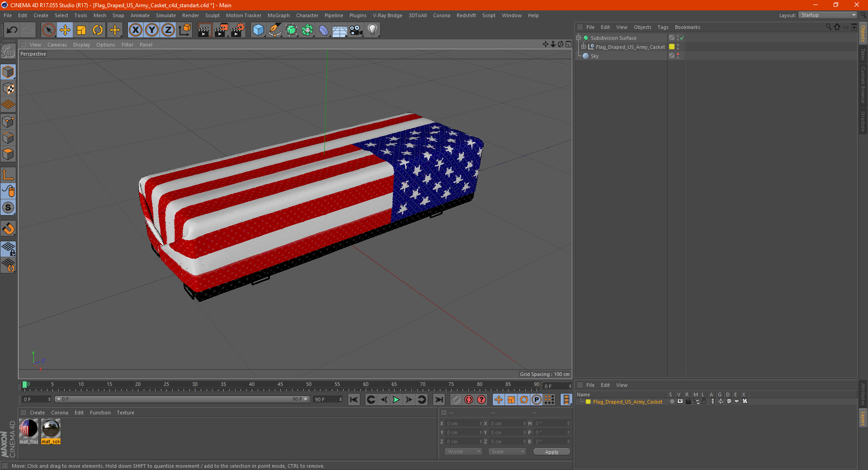Screen dimensions: 868x470
Task: Click the Apply button
Action: (x=552, y=451)
